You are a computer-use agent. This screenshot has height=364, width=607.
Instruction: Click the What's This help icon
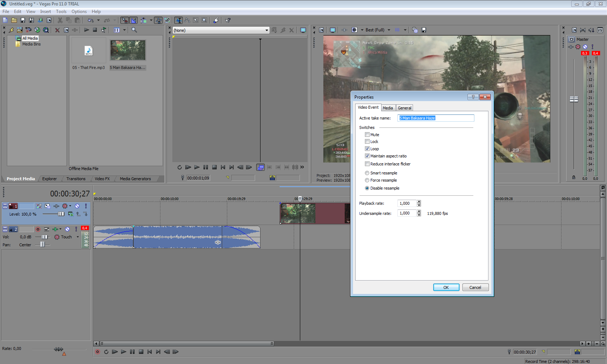tap(228, 20)
